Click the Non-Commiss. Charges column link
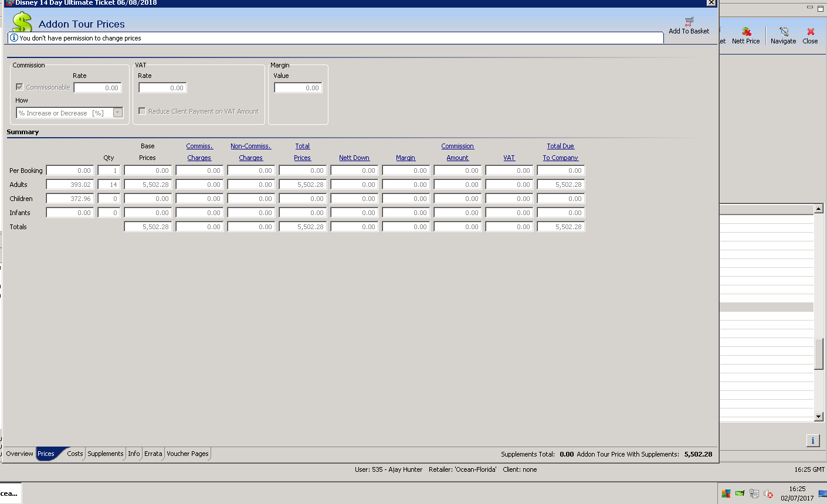The width and height of the screenshot is (827, 504). pos(251,152)
